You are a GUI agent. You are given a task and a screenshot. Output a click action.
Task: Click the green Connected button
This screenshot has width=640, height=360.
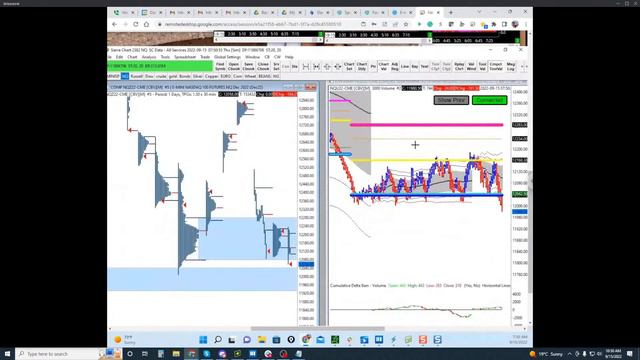pos(489,100)
